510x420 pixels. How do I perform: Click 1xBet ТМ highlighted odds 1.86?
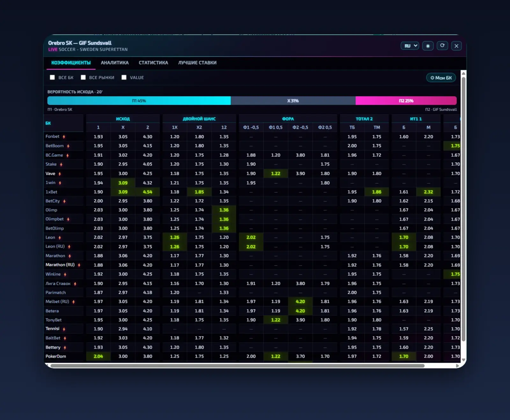click(377, 192)
